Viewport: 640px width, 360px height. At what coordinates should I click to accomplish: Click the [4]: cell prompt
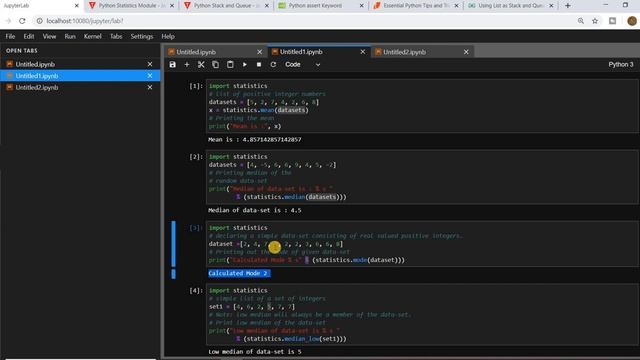(196, 291)
